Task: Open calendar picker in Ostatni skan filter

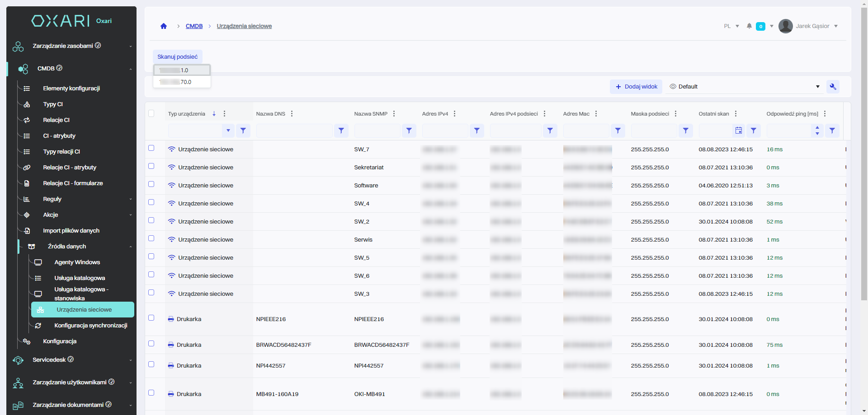Action: point(738,131)
